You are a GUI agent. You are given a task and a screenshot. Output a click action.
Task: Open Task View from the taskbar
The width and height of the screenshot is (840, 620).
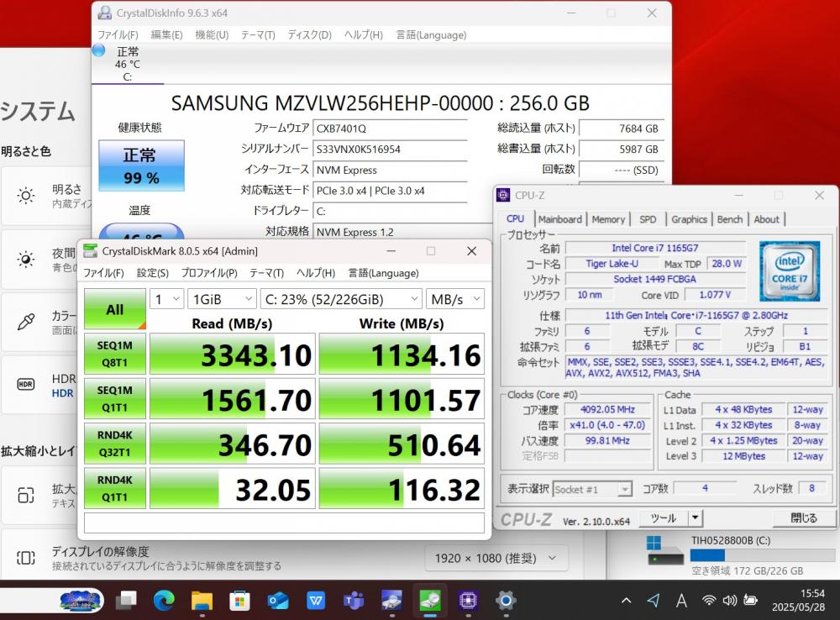[x=127, y=601]
